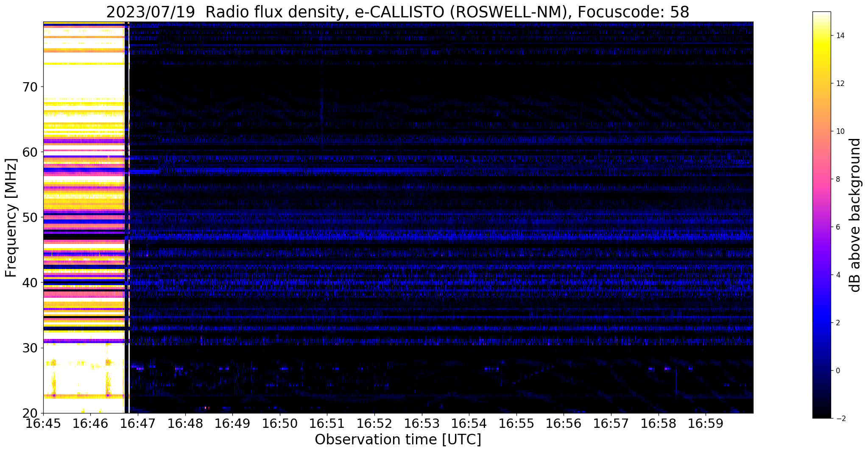The height and width of the screenshot is (452, 868).
Task: Click the 16:50 time tick label
Action: (x=280, y=424)
